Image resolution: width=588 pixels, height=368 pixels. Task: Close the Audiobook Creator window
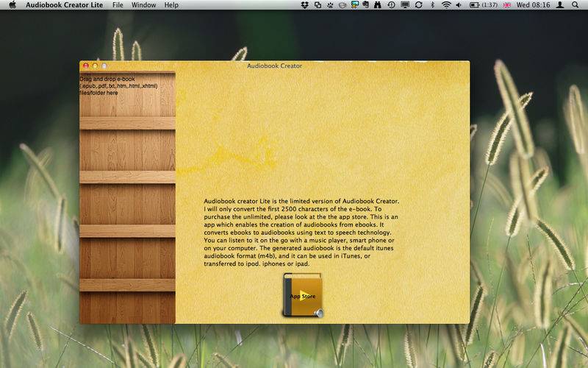click(x=86, y=66)
